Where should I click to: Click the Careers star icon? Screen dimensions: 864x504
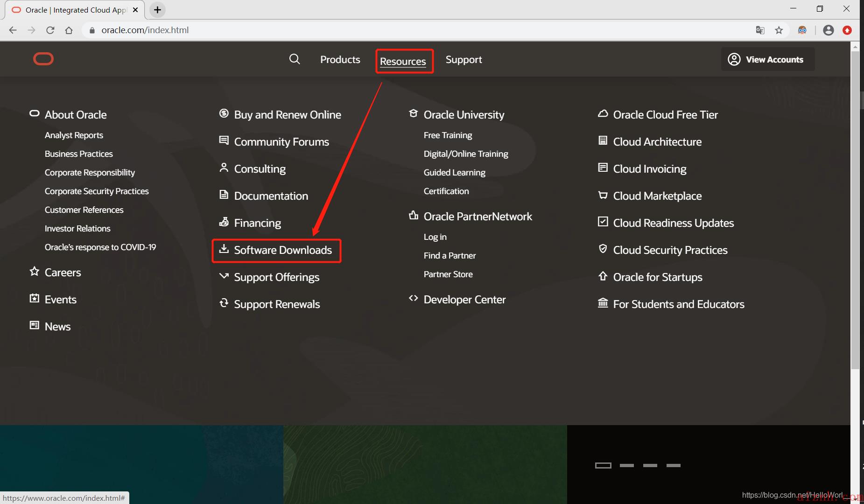pyautogui.click(x=35, y=271)
